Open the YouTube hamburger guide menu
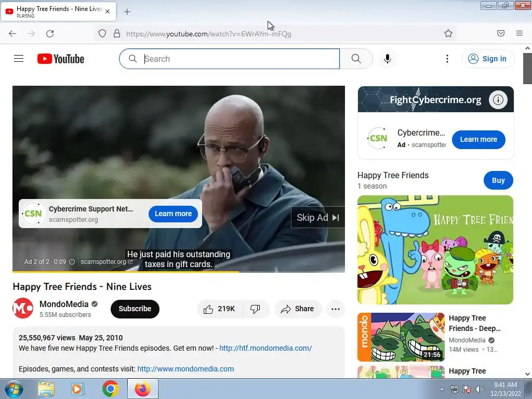The width and height of the screenshot is (532, 399). [19, 59]
